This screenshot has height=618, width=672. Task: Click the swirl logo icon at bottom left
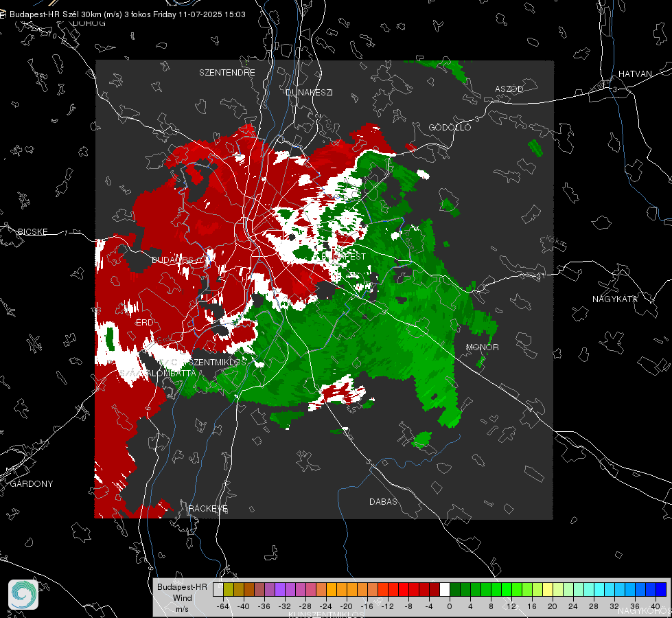(23, 595)
